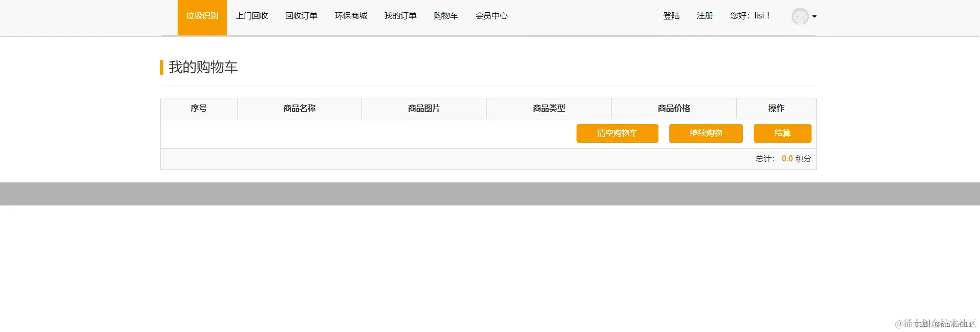This screenshot has height=332, width=980.
Task: Select 购物车 in the top navigation
Action: [x=446, y=16]
